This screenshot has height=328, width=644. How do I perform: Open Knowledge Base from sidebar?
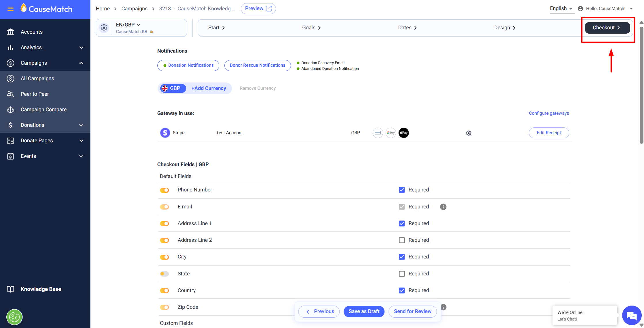41,289
